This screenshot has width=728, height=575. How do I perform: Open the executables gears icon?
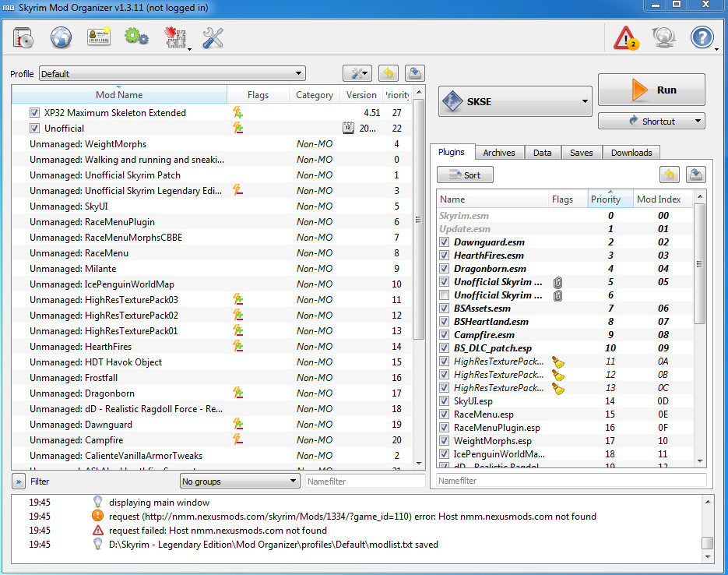tap(136, 37)
